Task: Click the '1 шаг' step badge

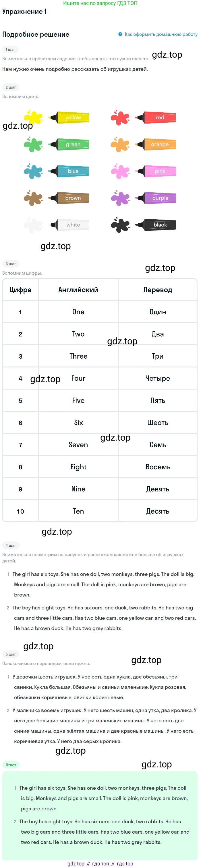Action: 10,49
